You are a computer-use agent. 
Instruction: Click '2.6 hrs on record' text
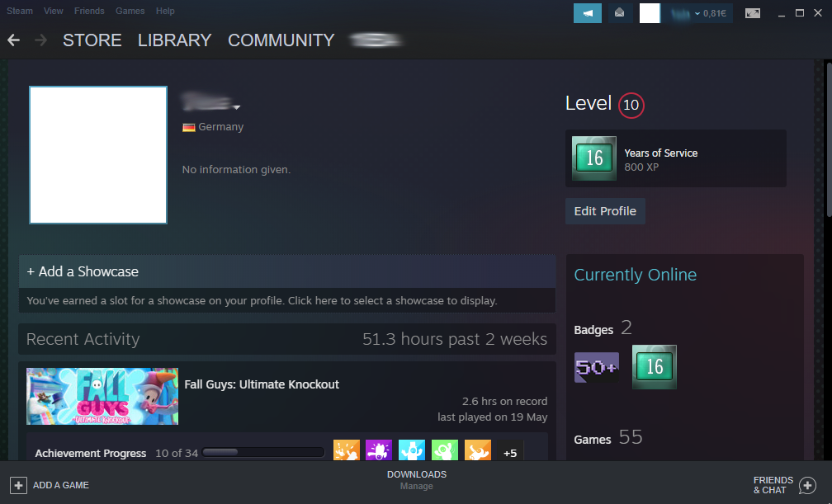pos(504,402)
